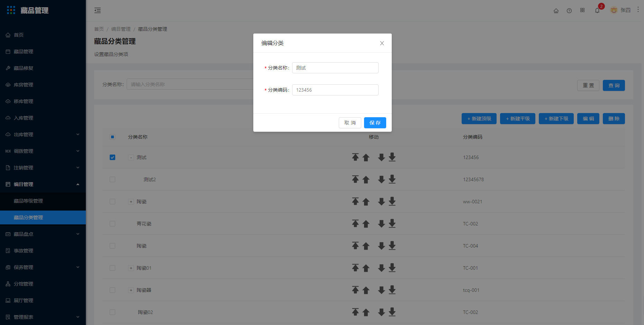This screenshot has width=644, height=325.
Task: Move 测试2 row to top
Action: (x=355, y=179)
